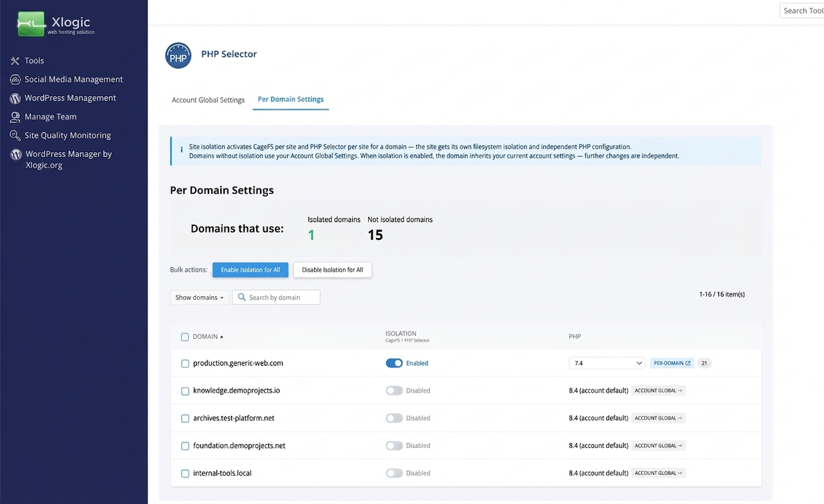Viewport: 824px width, 504px height.
Task: Switch to Account Global Settings tab
Action: [208, 100]
